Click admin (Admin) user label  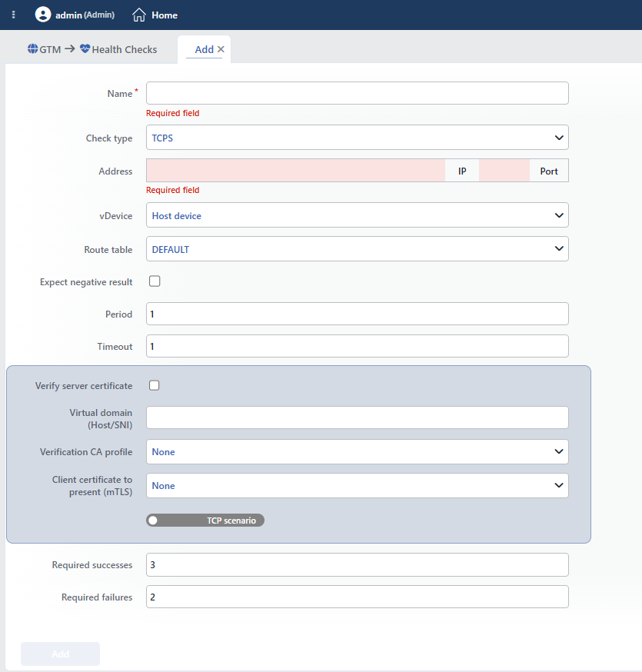click(85, 15)
